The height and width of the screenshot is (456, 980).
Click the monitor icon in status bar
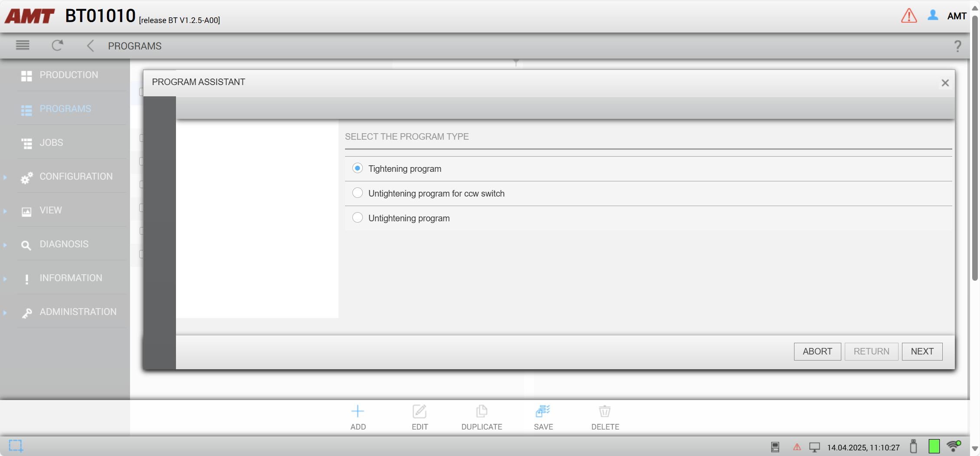tap(815, 447)
